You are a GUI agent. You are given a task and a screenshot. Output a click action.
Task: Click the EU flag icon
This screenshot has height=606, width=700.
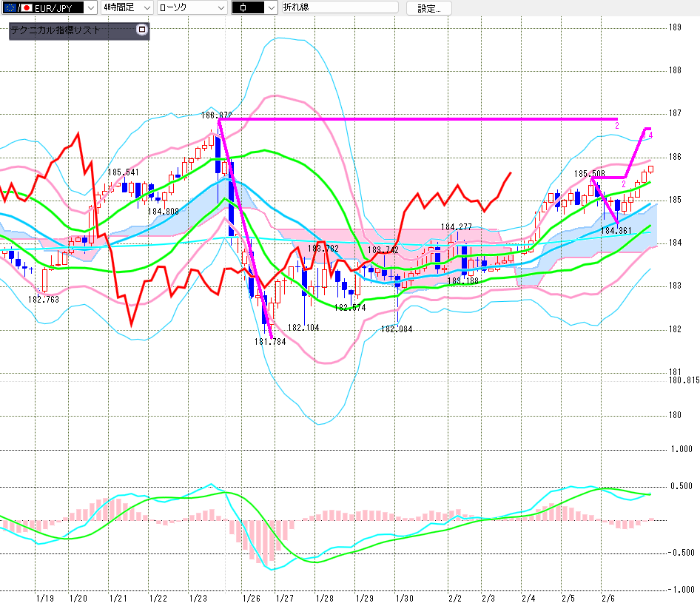click(9, 8)
